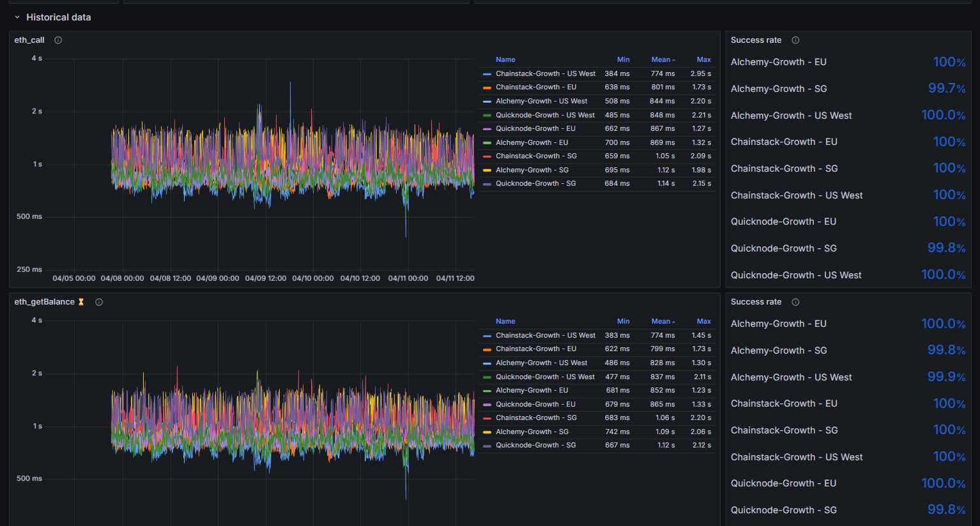Click lower Success rate panel title

pos(756,302)
